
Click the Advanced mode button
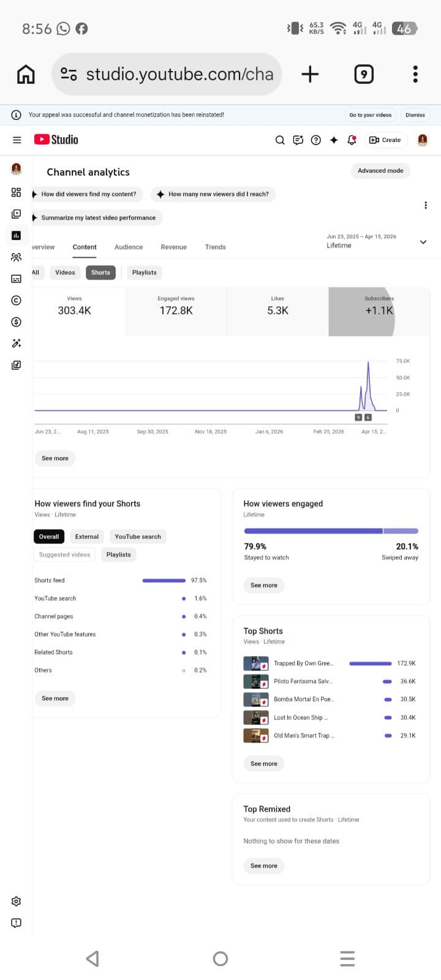click(380, 171)
